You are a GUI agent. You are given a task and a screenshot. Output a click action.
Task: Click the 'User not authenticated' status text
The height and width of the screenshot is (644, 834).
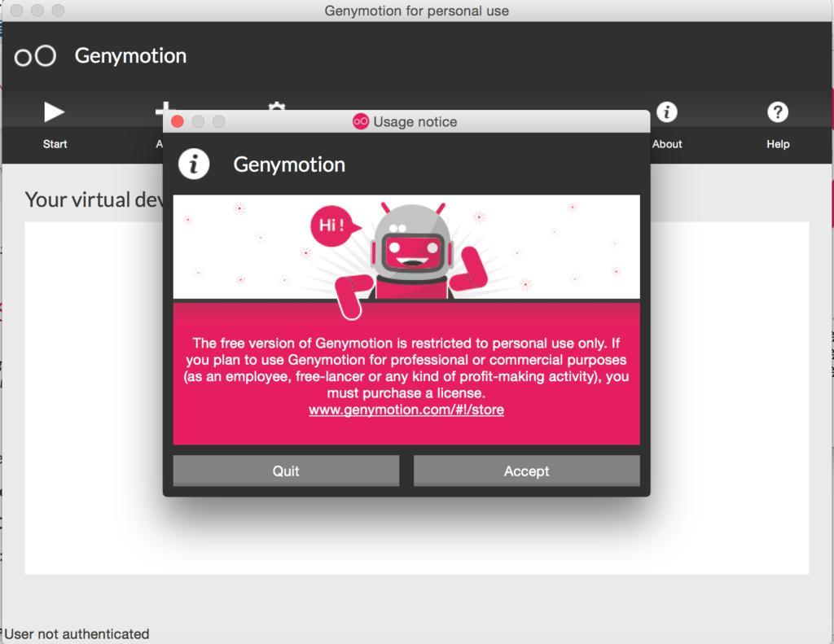(x=77, y=634)
